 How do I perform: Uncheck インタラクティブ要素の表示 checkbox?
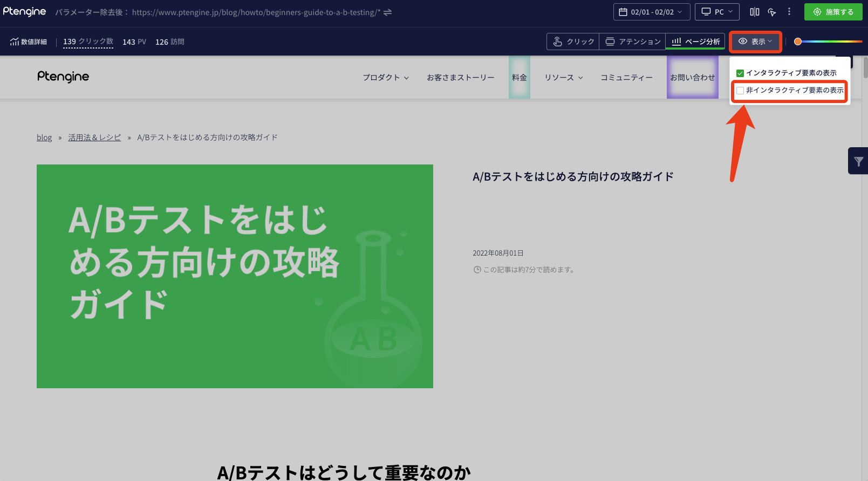740,73
